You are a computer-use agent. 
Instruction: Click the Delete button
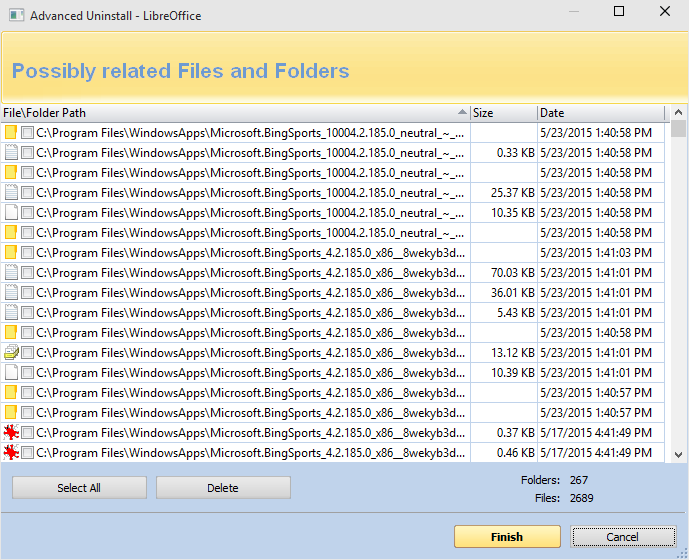click(x=223, y=488)
